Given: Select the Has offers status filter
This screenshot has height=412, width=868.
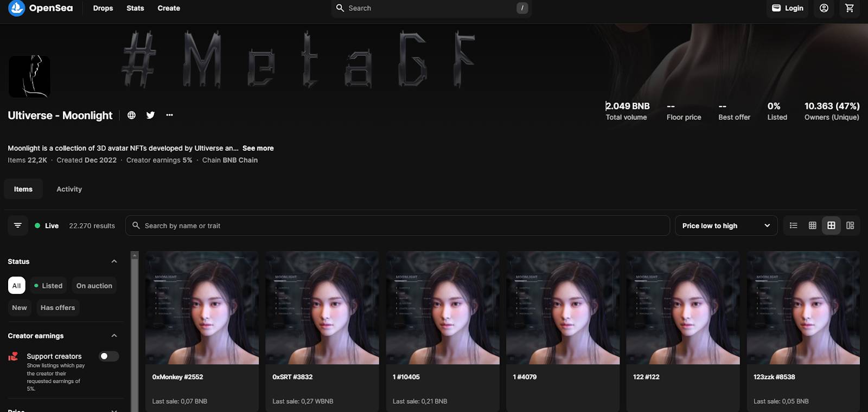Looking at the screenshot, I should (58, 307).
